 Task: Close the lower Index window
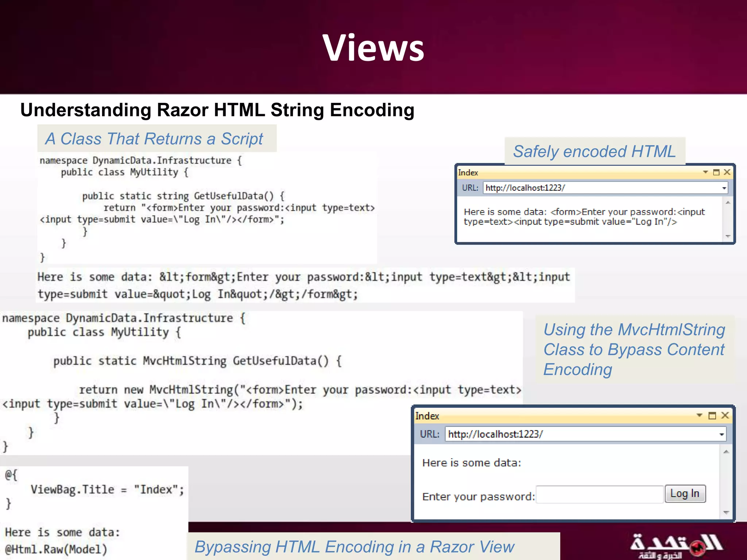(x=725, y=415)
